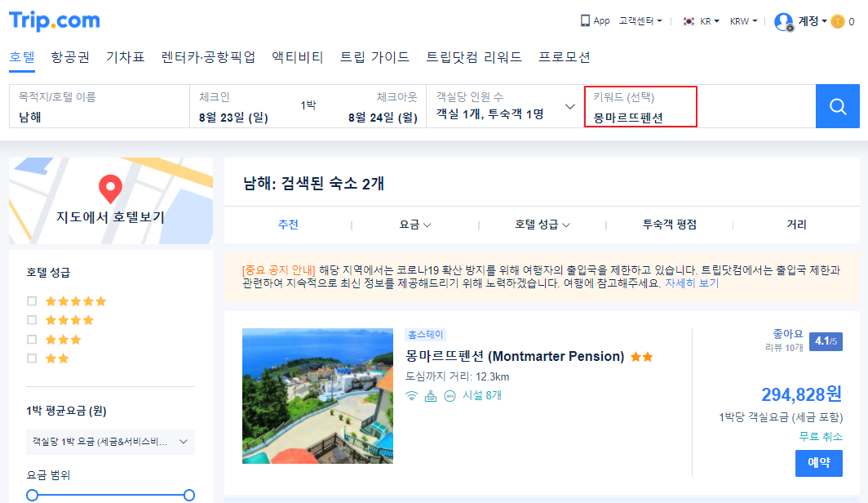Image resolution: width=868 pixels, height=503 pixels.
Task: Click the 예약 booking button
Action: (x=819, y=463)
